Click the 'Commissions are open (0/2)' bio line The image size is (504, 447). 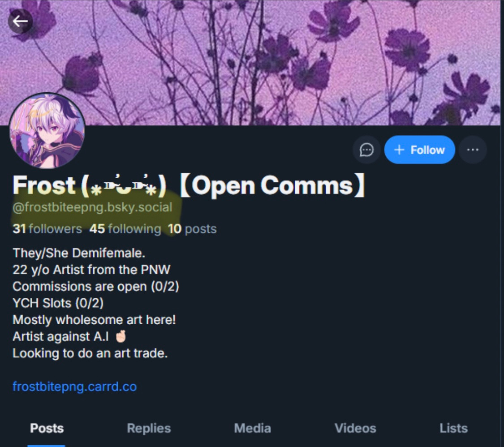(96, 286)
